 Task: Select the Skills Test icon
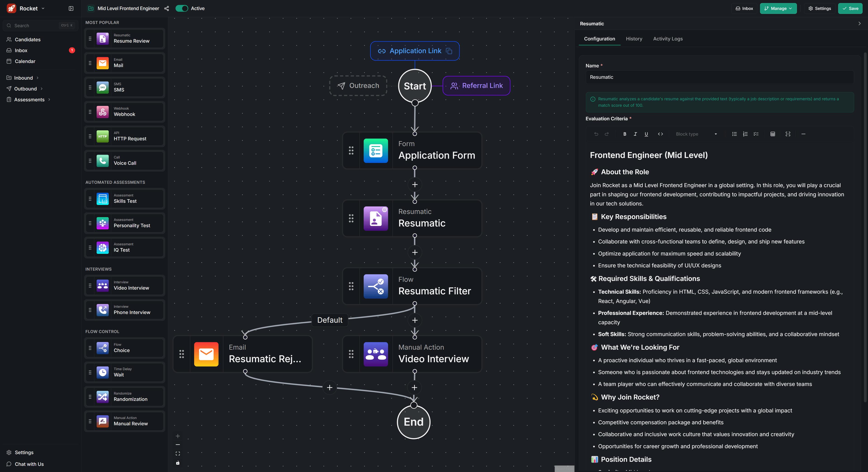[x=102, y=199]
